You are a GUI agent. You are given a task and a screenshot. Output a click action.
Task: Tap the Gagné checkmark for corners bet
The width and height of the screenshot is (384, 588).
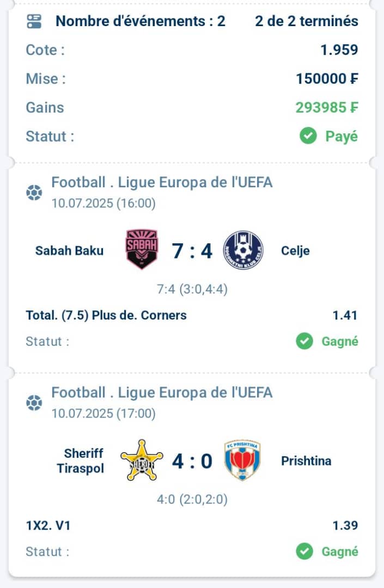(x=304, y=341)
